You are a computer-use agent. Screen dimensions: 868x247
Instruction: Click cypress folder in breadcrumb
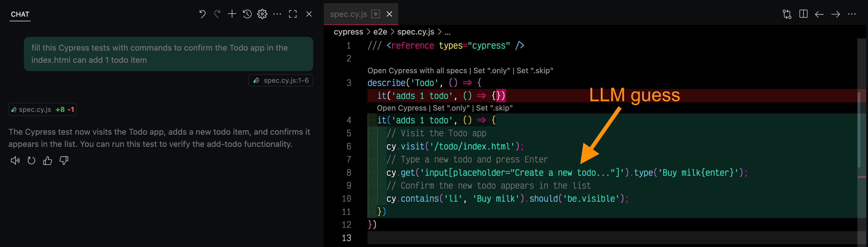point(348,32)
